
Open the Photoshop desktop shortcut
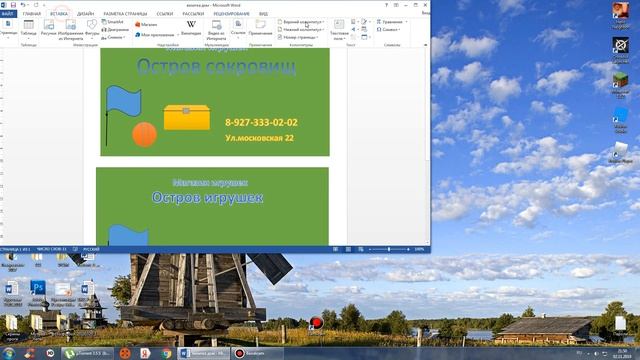[38, 293]
